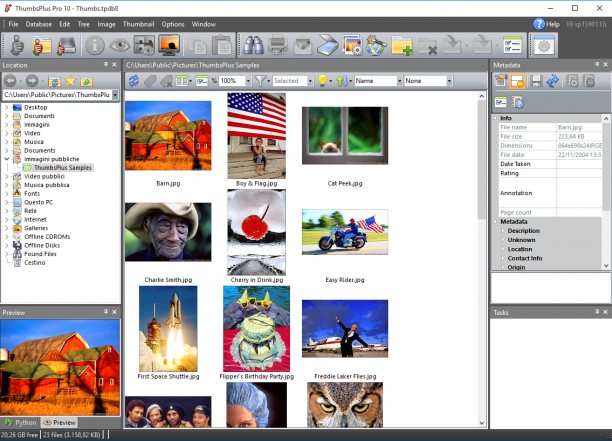Click the copy icon in main toolbar
The image size is (612, 441).
(198, 45)
